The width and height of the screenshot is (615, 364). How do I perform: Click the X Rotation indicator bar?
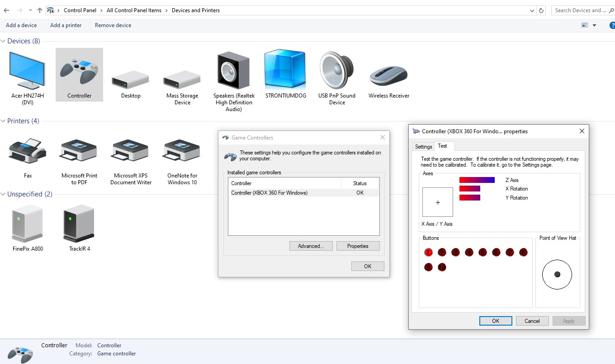click(470, 189)
